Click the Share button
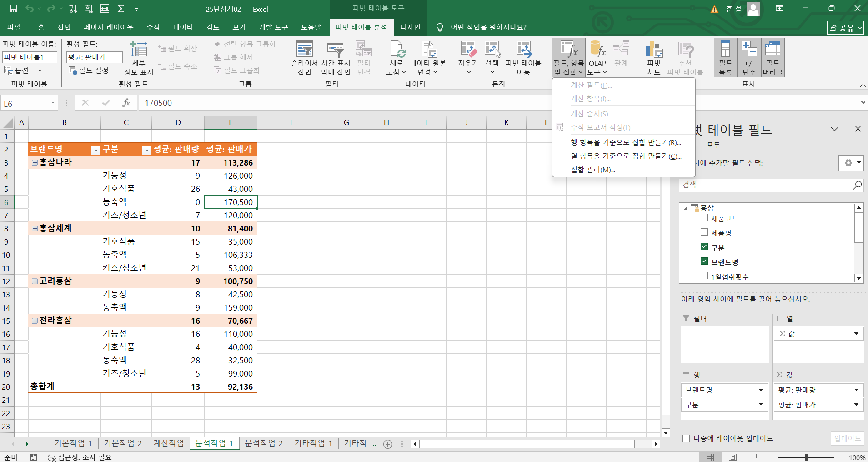The image size is (868, 462). point(845,28)
